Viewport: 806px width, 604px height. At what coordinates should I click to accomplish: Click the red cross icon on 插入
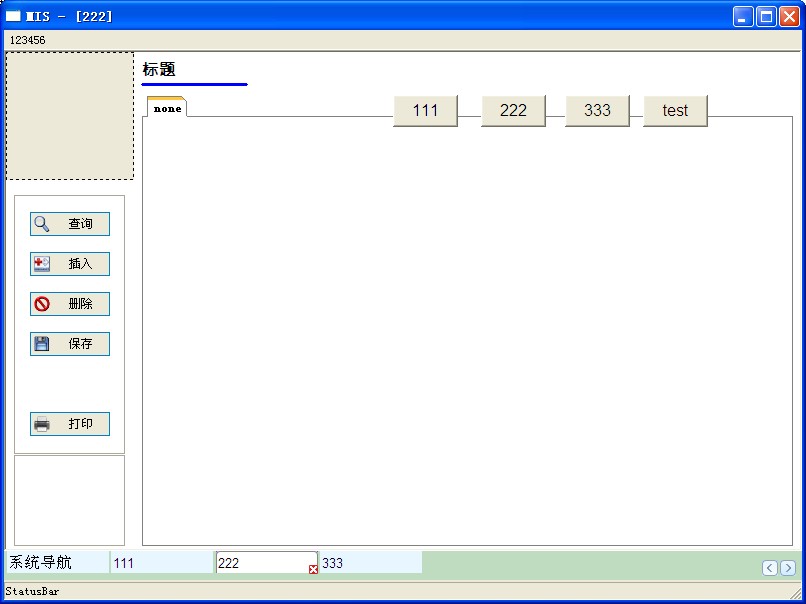click(42, 264)
